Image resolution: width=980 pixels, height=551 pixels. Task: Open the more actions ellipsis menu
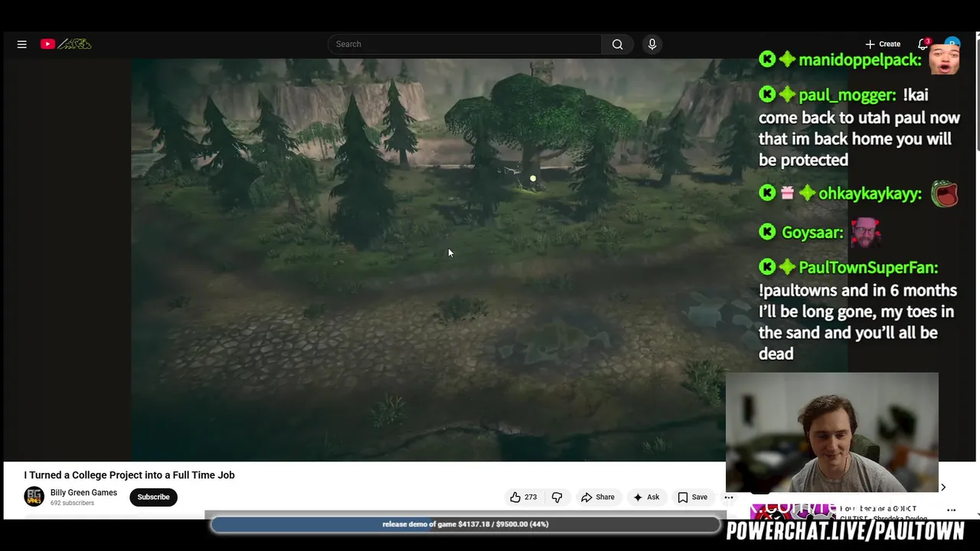[729, 497]
